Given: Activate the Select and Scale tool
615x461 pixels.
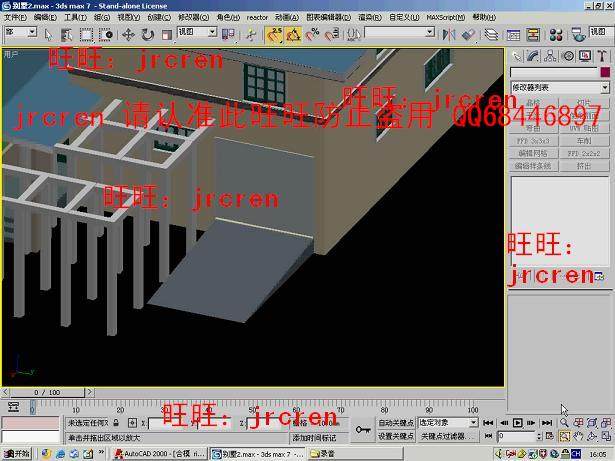Looking at the screenshot, I should click(x=167, y=35).
